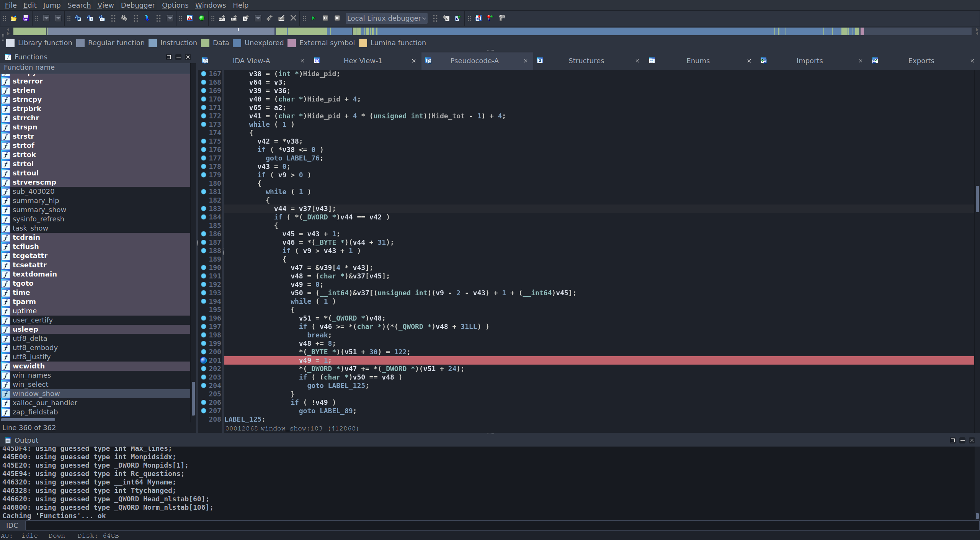Viewport: 980px width, 540px height.
Task: Open the Local Linux debugger dropdown
Action: click(x=387, y=18)
